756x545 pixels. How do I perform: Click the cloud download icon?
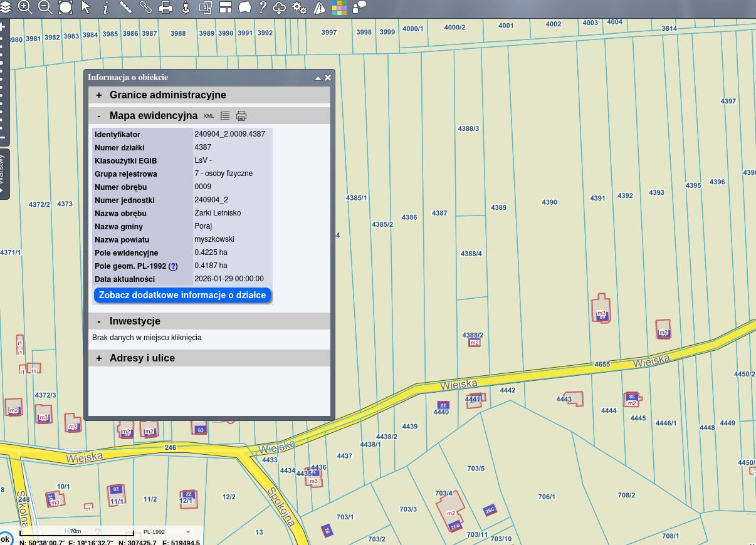(x=280, y=8)
